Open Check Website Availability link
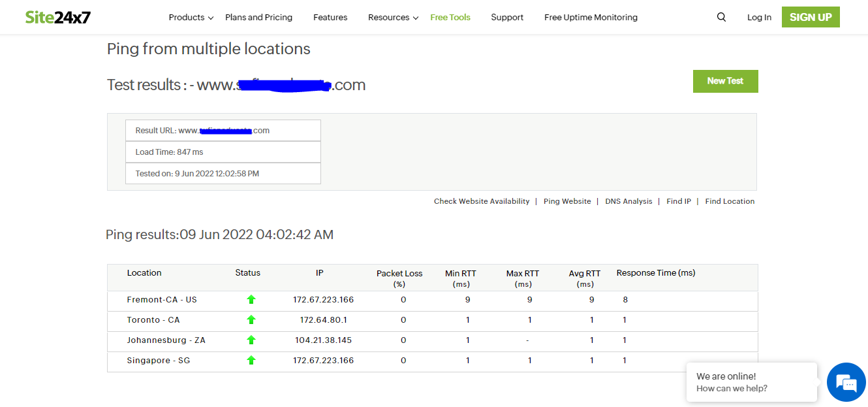 (482, 201)
